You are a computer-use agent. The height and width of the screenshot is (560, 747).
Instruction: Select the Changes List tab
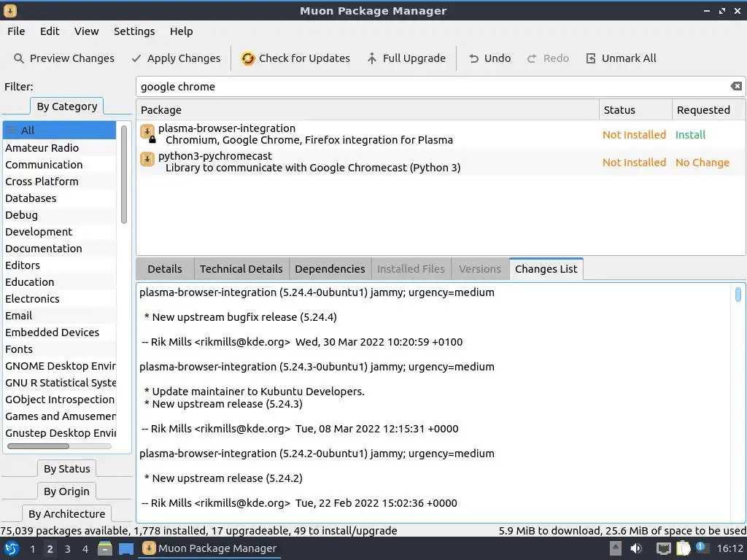pos(546,268)
